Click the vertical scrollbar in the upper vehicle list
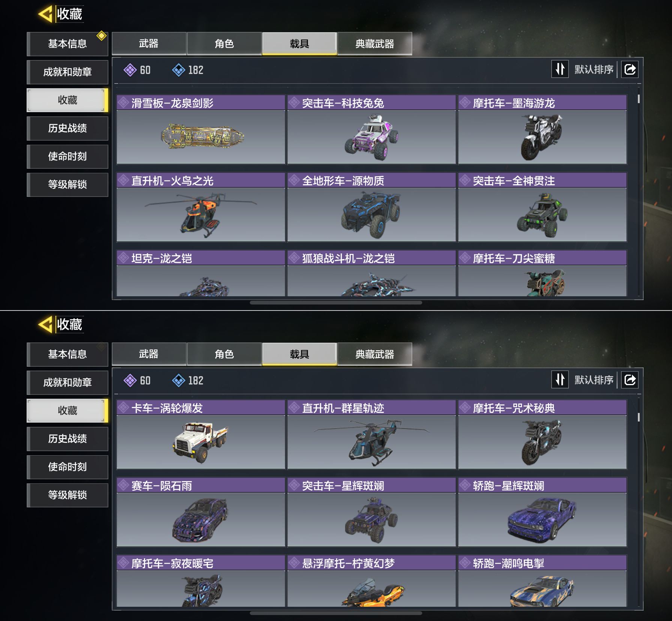Viewport: 672px width, 621px height. coord(638,99)
